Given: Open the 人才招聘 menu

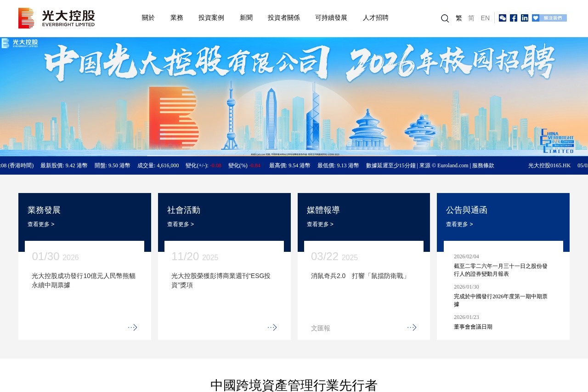Looking at the screenshot, I should 376,18.
